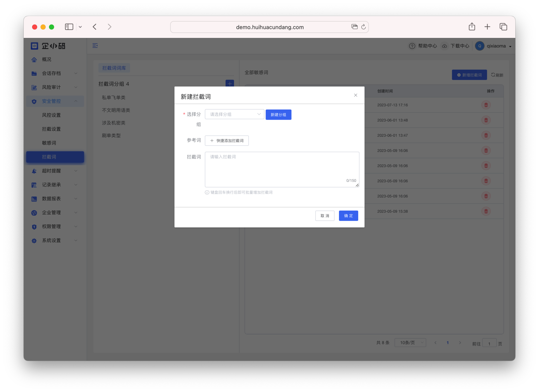539x392 pixels.
Task: Click the reader icon in the address bar
Action: (x=354, y=27)
